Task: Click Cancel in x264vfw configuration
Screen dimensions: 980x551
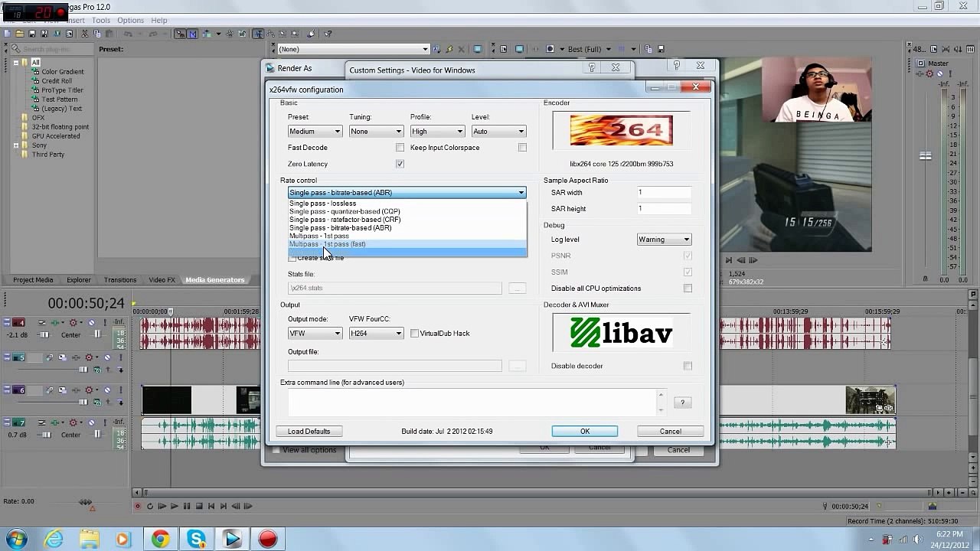Action: point(670,432)
